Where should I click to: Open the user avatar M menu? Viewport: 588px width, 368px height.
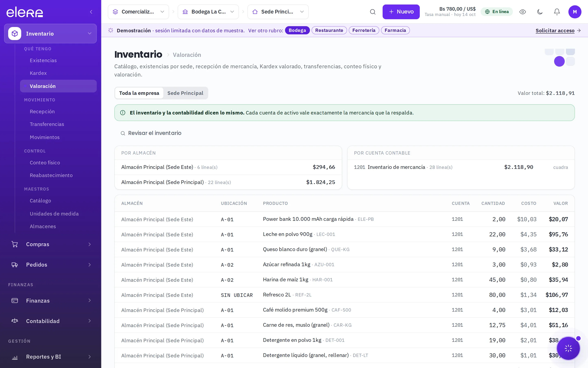575,12
